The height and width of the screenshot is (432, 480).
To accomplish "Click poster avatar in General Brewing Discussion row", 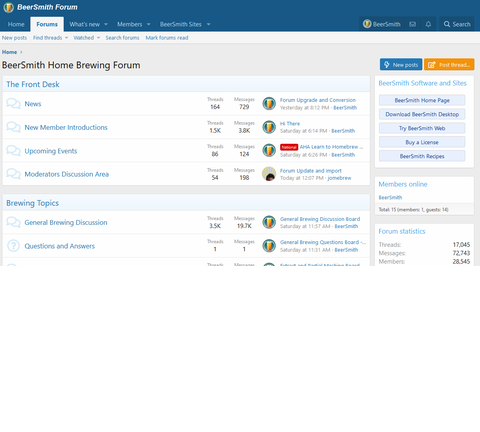I will coord(269,222).
